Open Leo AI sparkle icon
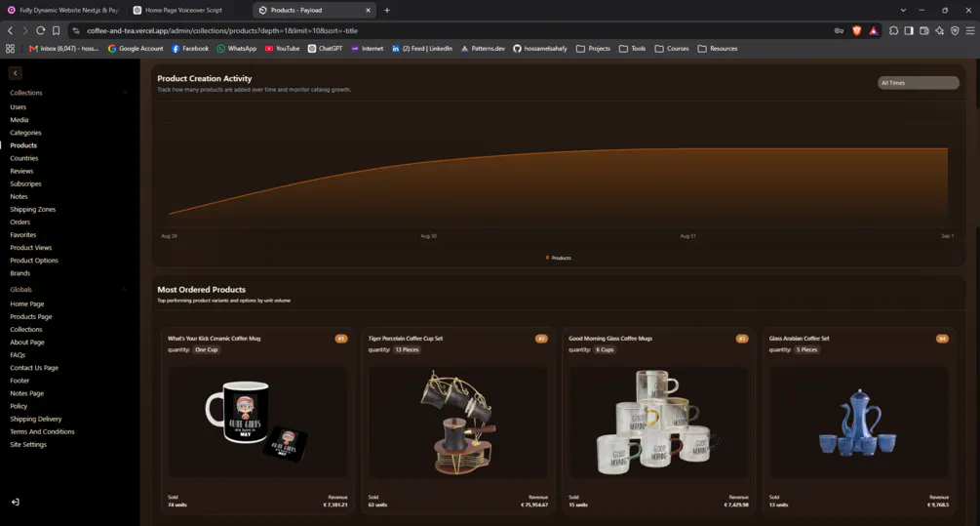The image size is (980, 526). (939, 30)
